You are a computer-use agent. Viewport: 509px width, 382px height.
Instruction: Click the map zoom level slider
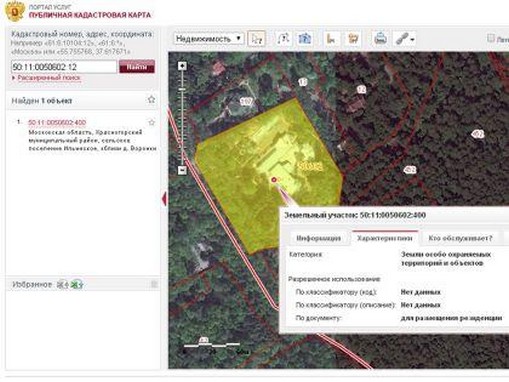click(x=182, y=118)
